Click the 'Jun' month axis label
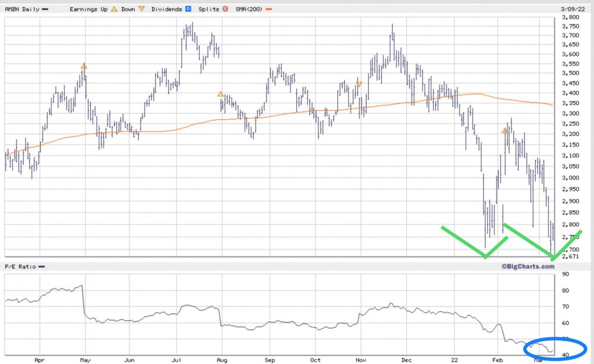This screenshot has width=594, height=364. pyautogui.click(x=129, y=360)
